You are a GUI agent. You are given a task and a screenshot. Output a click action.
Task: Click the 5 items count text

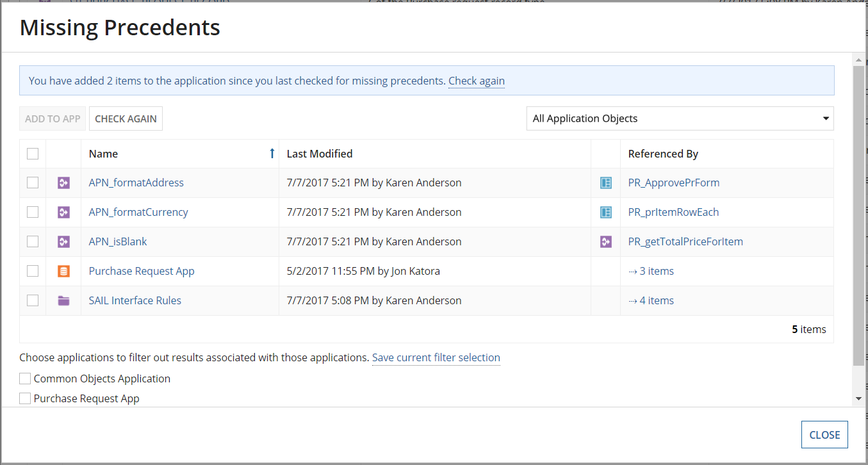click(809, 330)
